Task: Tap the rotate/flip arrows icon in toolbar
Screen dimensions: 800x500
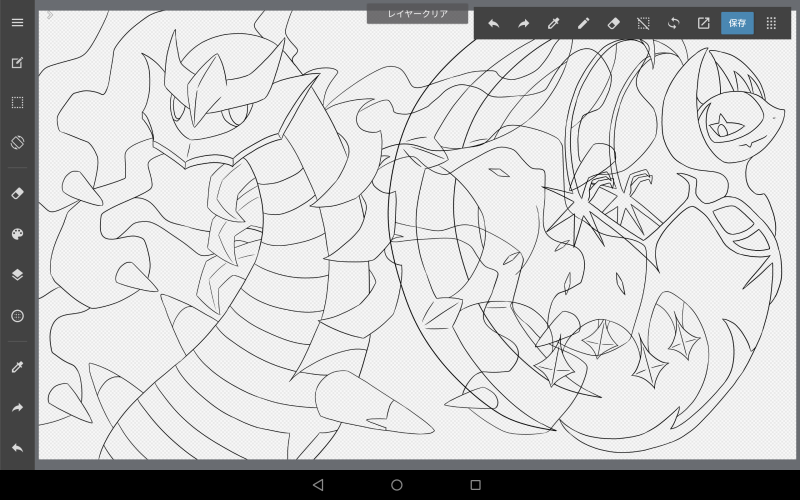Action: [x=673, y=23]
